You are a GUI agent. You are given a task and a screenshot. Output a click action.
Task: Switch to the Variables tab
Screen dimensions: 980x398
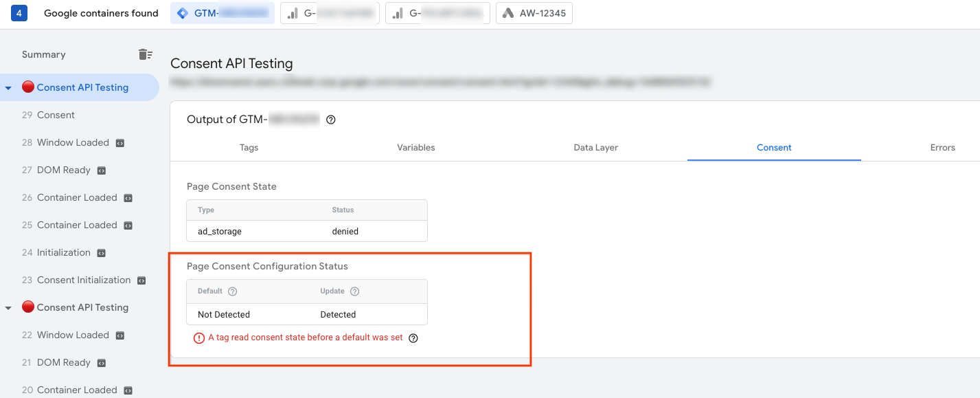coord(416,147)
